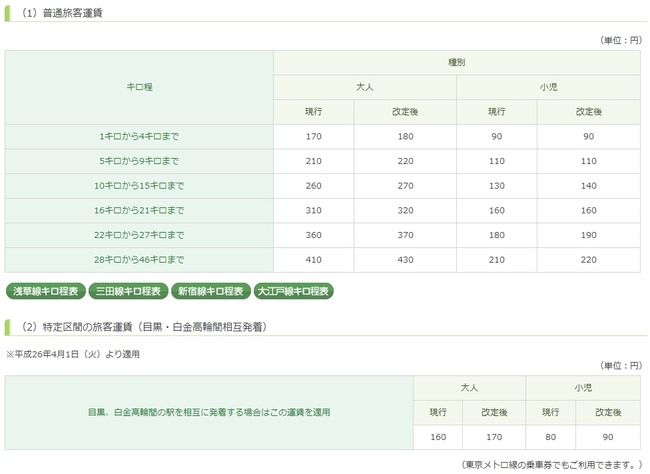This screenshot has height=474, width=650.
Task: Click adult revised fare 220 in 5–9キロ row
Action: click(405, 161)
